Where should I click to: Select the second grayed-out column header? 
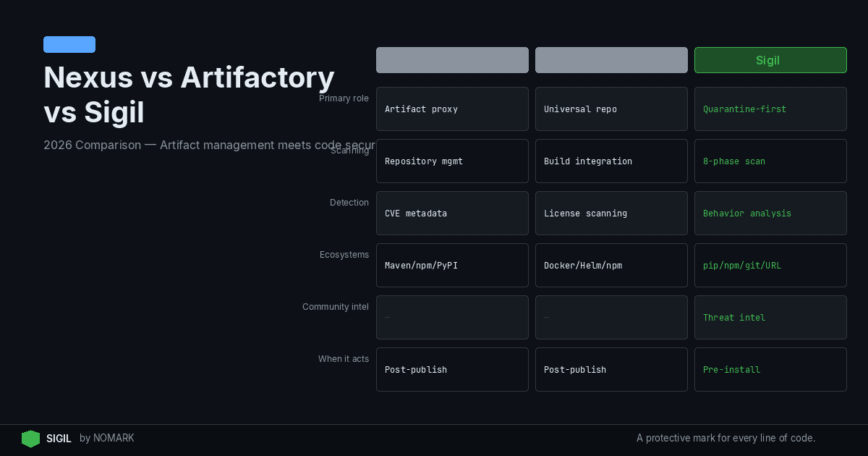[x=611, y=60]
